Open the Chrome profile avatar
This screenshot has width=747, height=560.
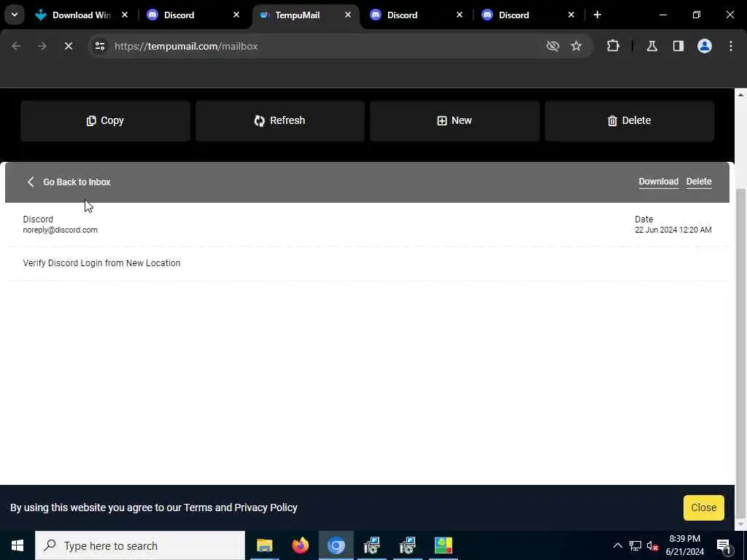click(x=705, y=46)
